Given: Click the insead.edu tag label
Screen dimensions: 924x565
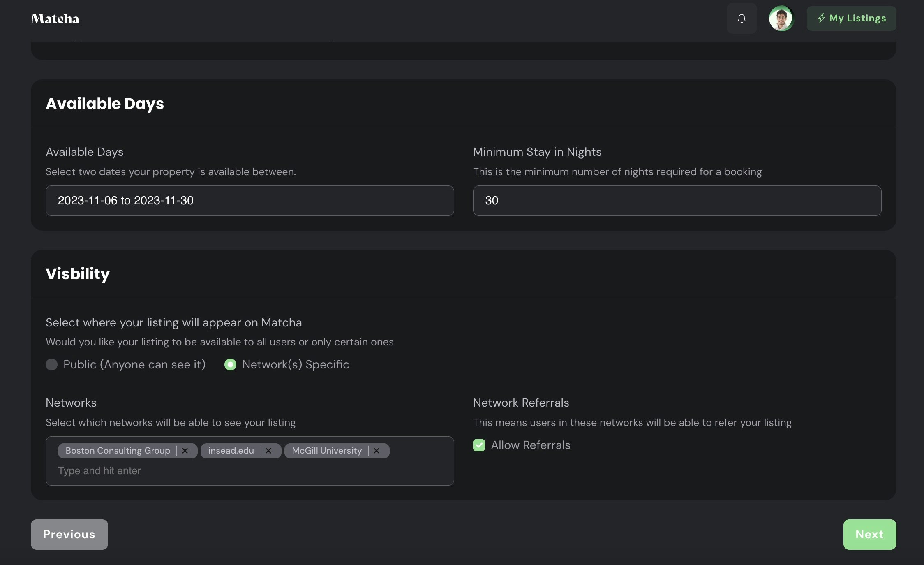Looking at the screenshot, I should (x=231, y=451).
